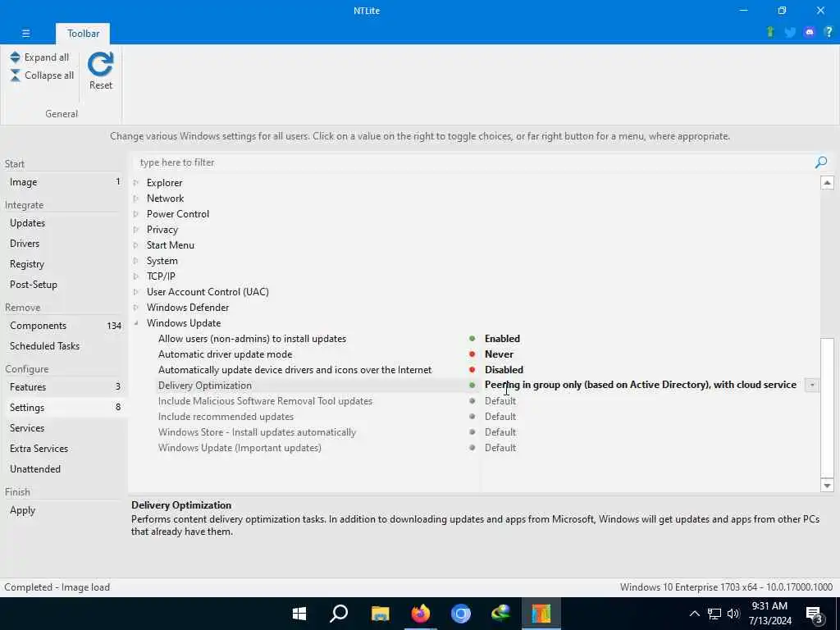Click the Delivery Optimization peering value
Screen dimensions: 840x630
640,385
